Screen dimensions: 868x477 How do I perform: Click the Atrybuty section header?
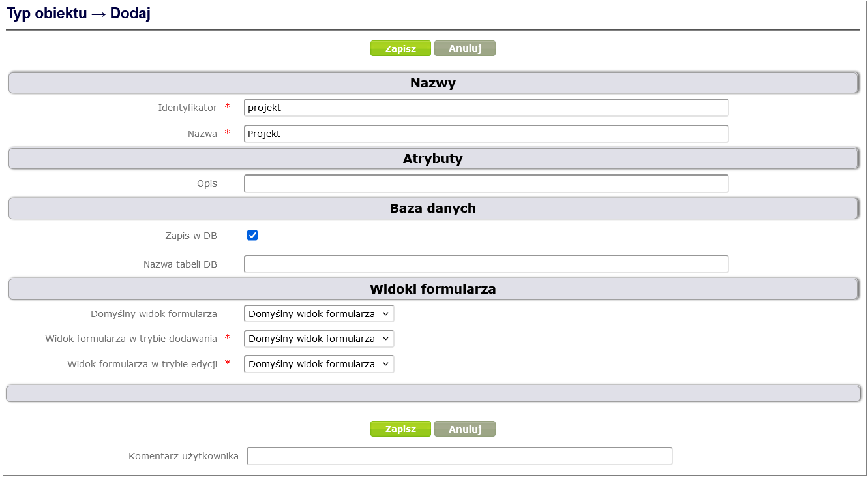click(432, 159)
